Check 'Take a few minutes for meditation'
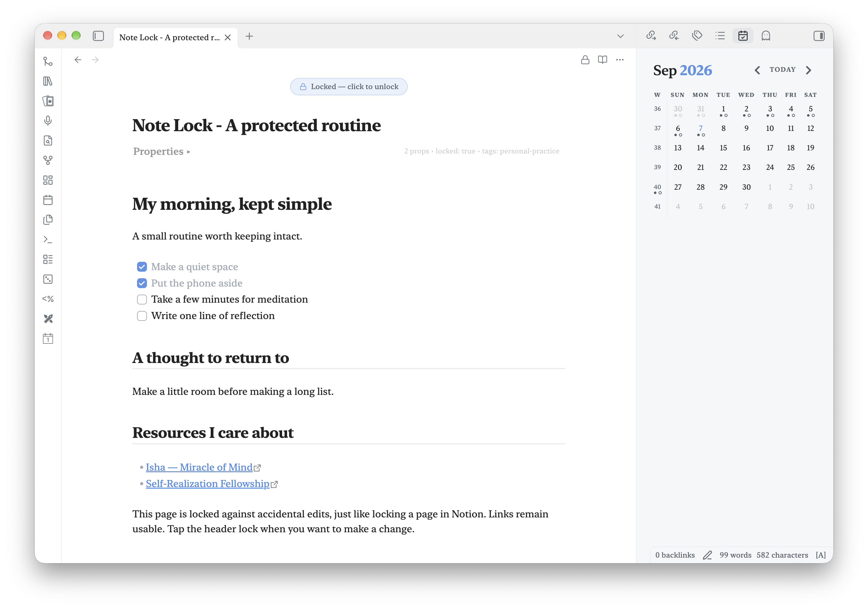The width and height of the screenshot is (868, 609). coord(142,299)
